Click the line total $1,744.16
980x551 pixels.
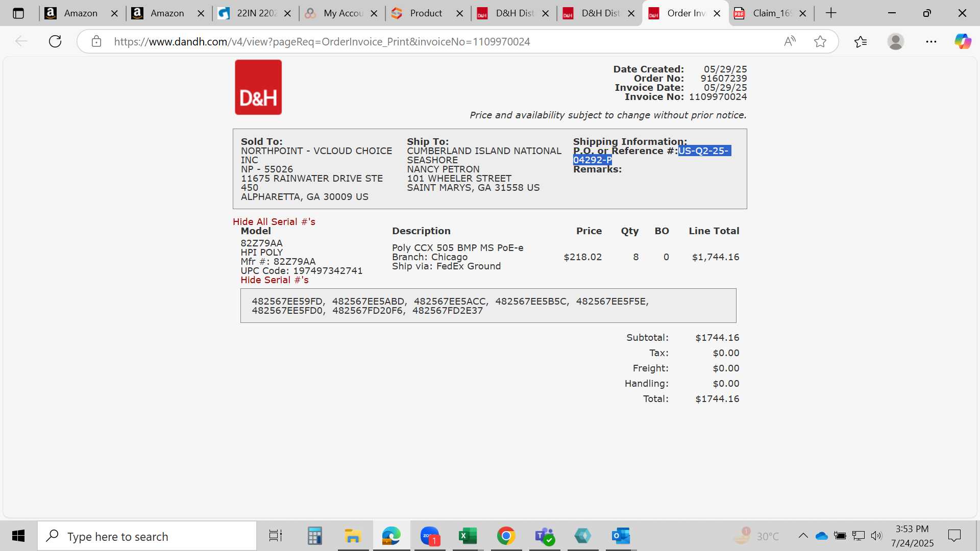click(x=716, y=257)
